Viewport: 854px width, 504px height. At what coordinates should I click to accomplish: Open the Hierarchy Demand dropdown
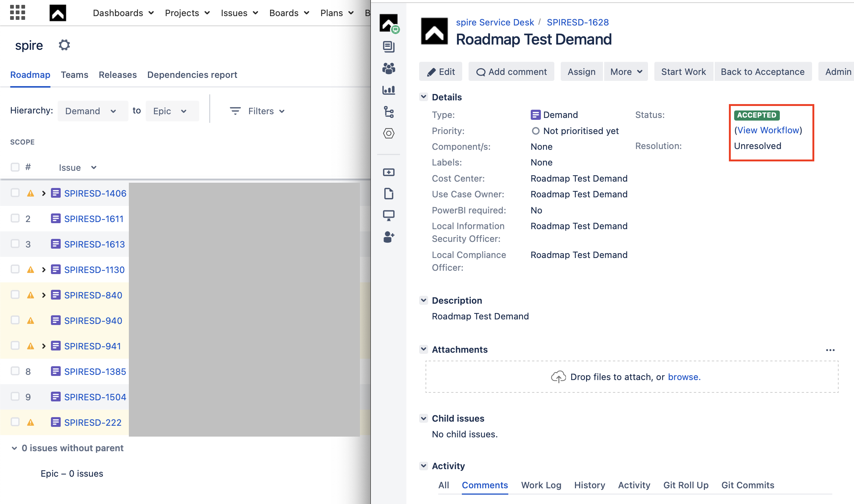(x=93, y=111)
